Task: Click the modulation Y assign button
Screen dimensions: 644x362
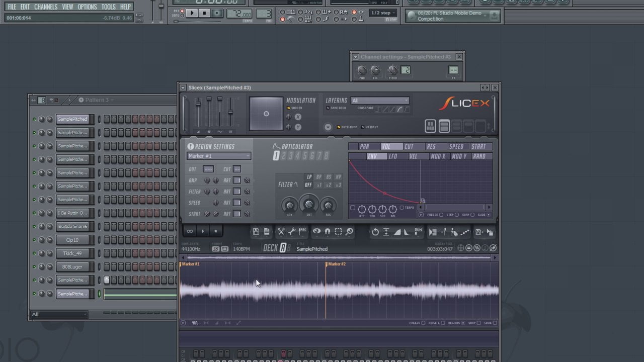Action: [x=298, y=127]
